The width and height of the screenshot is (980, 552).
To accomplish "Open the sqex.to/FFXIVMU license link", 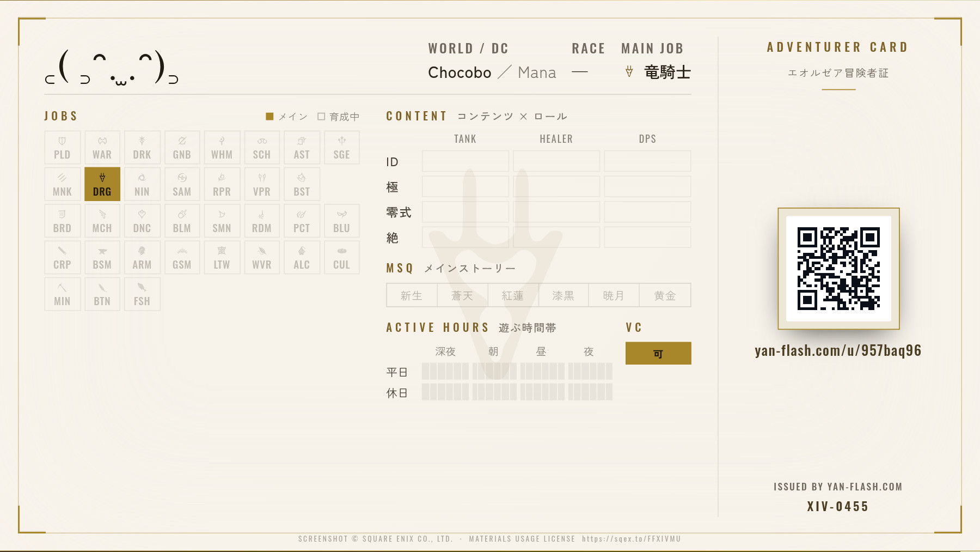I will [631, 539].
